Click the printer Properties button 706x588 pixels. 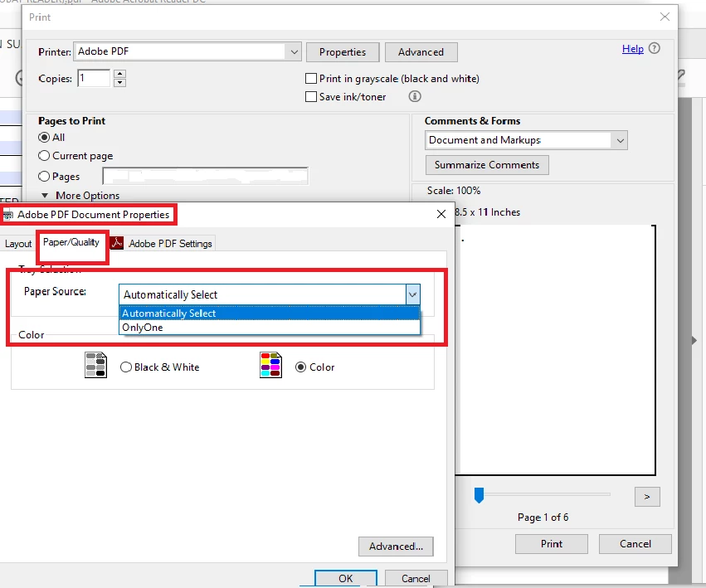pyautogui.click(x=343, y=52)
